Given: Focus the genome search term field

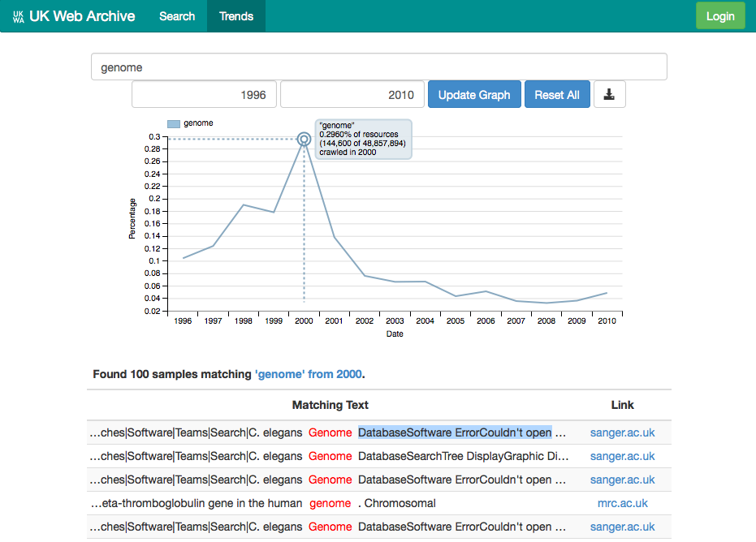Looking at the screenshot, I should coord(378,67).
